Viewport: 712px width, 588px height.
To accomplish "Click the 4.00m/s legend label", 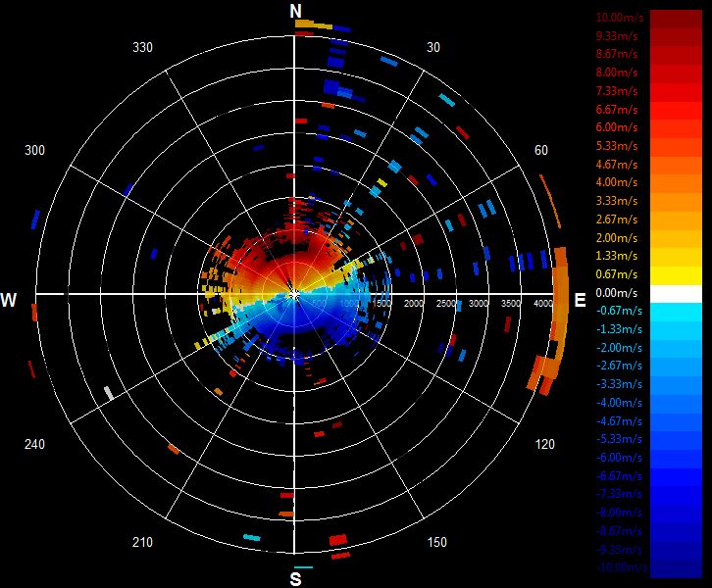I will [617, 182].
